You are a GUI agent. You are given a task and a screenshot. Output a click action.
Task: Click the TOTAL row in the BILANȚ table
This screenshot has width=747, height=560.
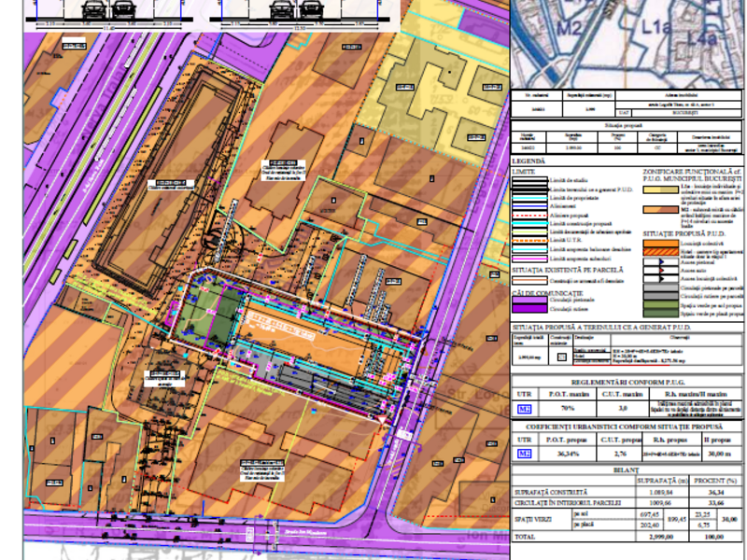(x=627, y=537)
